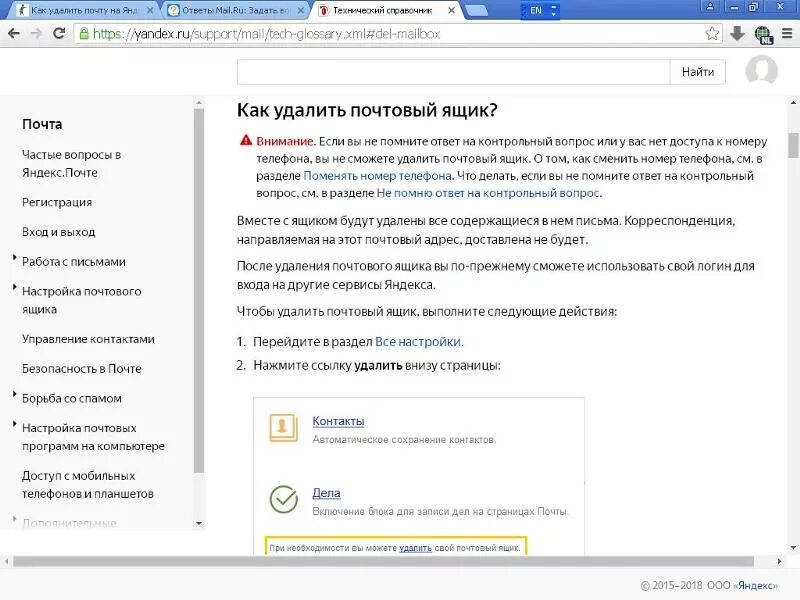Open 'Безопасность в Почте' sidebar item
Screen dimensions: 800x600
pos(82,369)
